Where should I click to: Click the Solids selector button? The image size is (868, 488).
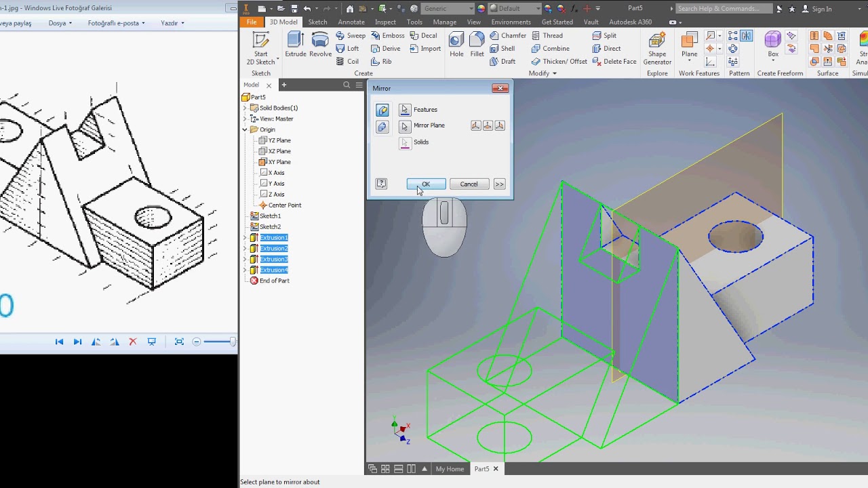tap(405, 142)
